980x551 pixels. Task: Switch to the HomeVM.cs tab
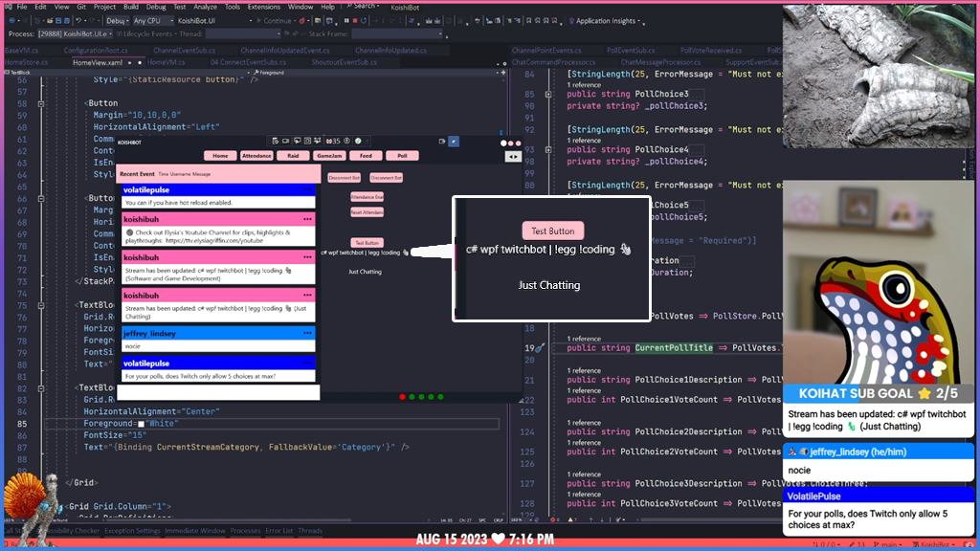coord(166,62)
